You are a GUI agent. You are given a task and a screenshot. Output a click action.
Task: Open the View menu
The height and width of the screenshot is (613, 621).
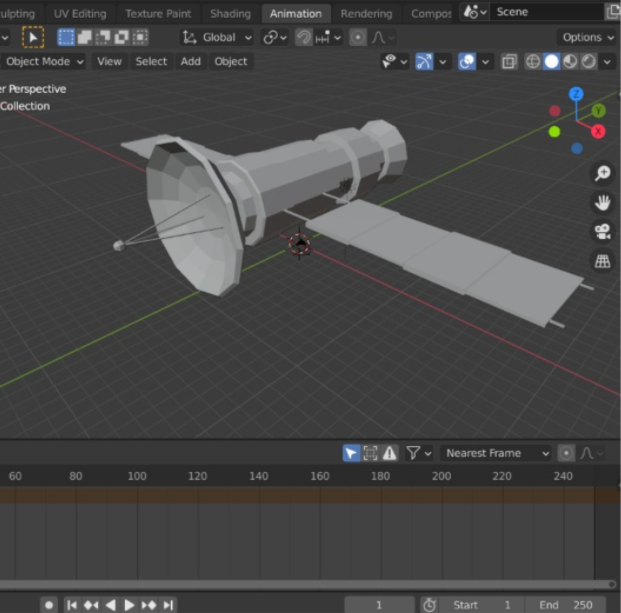tap(109, 62)
